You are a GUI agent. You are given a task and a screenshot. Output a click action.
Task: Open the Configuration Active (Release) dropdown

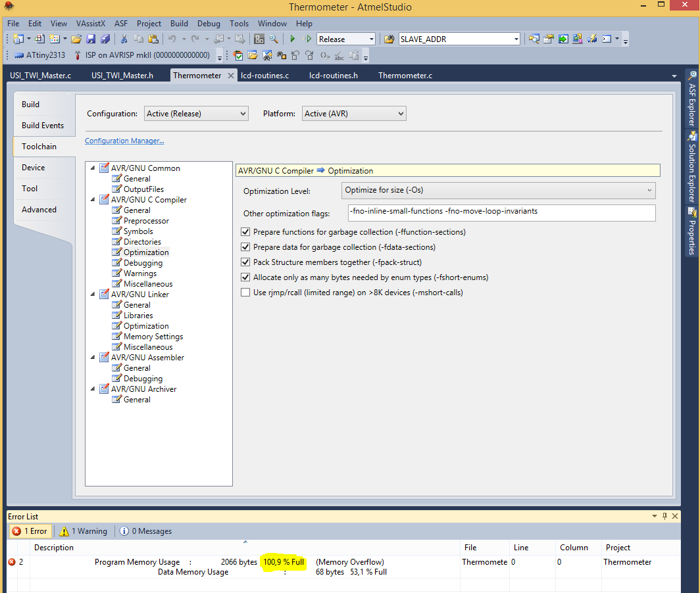click(x=196, y=114)
